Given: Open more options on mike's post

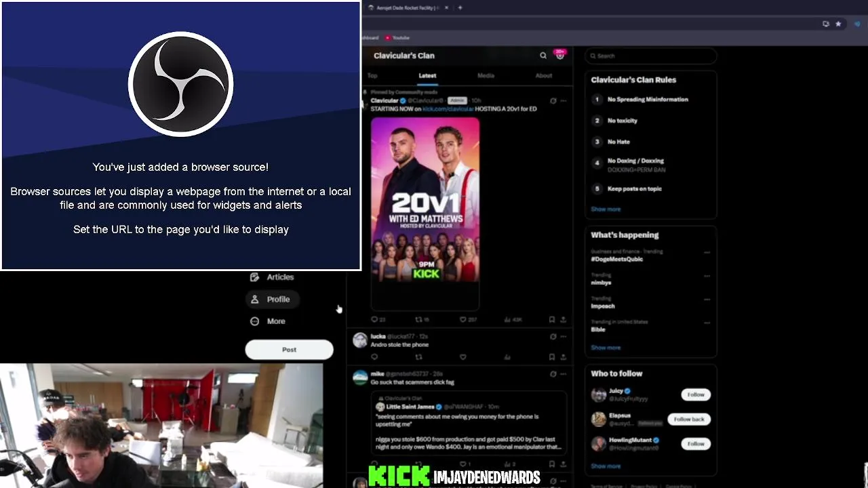Looking at the screenshot, I should (563, 373).
